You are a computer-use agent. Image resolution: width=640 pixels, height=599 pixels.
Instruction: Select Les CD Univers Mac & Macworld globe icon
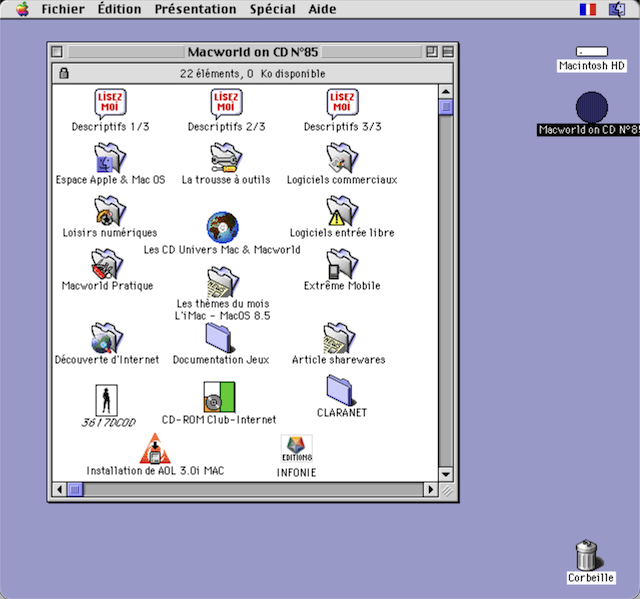click(222, 227)
